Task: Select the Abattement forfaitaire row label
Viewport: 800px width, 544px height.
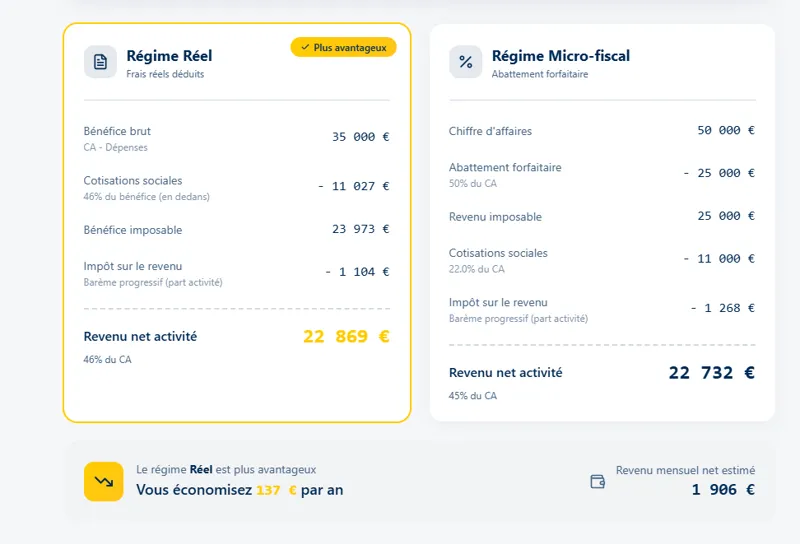Action: (x=505, y=167)
